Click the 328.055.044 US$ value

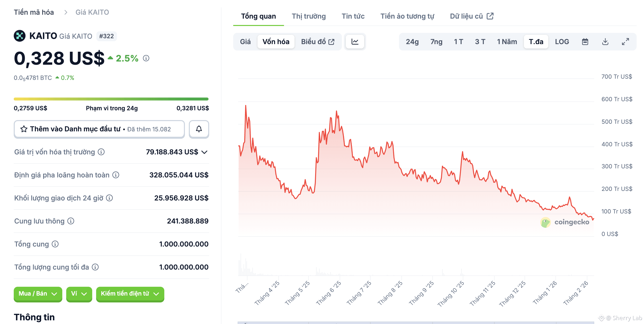(179, 175)
